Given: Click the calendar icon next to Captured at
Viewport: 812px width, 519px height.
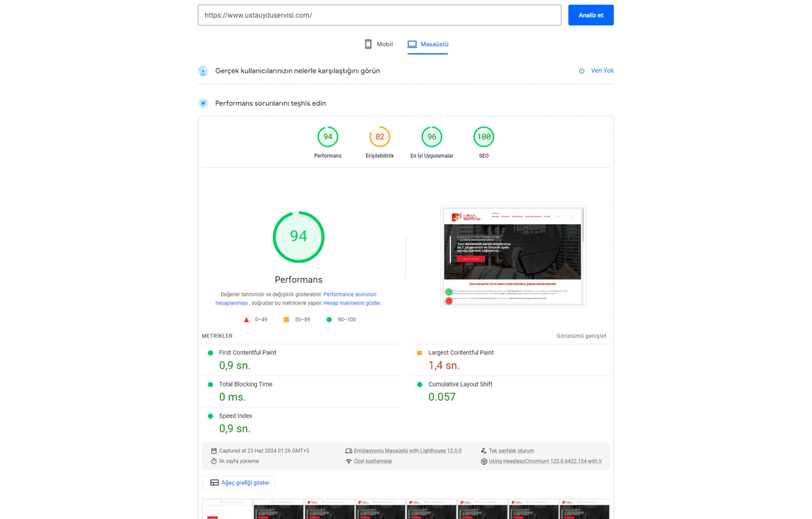Looking at the screenshot, I should (x=214, y=450).
